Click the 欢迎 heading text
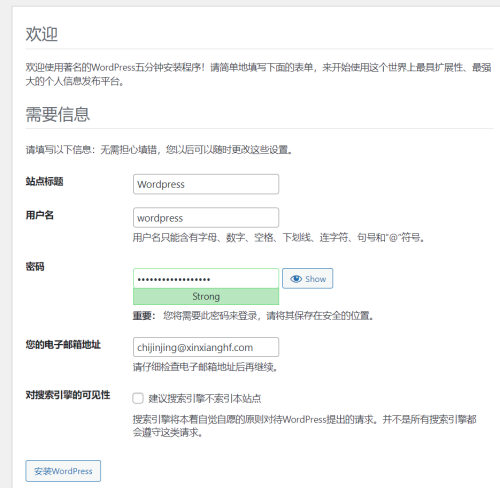 (42, 34)
